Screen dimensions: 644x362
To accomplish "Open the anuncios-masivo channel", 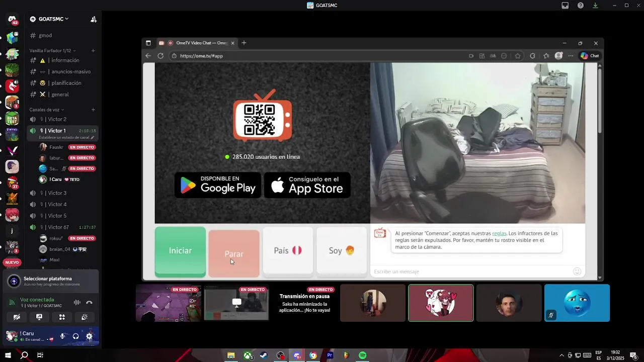I will coord(63,71).
